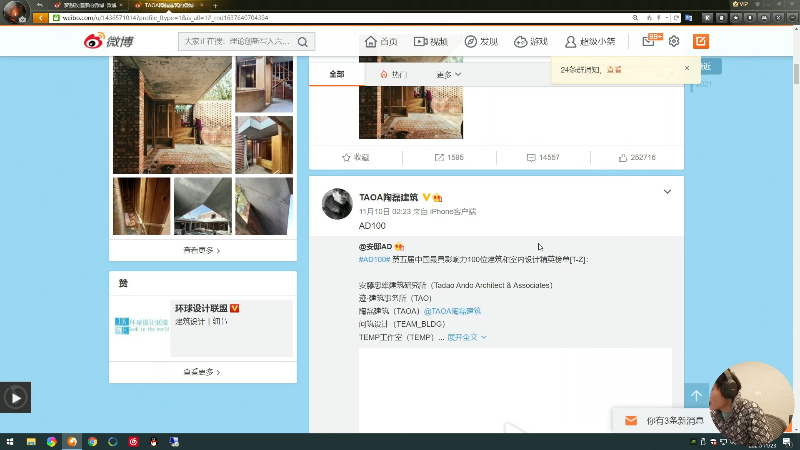Click the play button at lower left
Image resolution: width=800 pixels, height=450 pixels.
coord(15,397)
